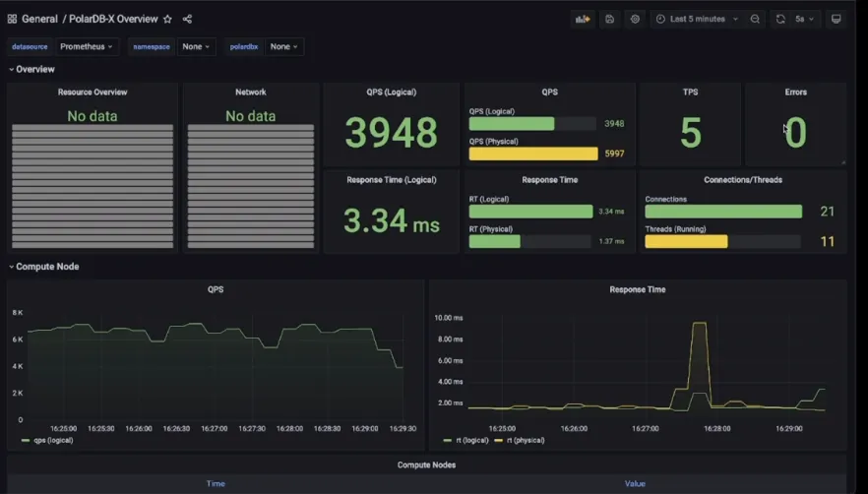868x494 pixels.
Task: Open the TPS panel title menu
Action: (x=690, y=92)
